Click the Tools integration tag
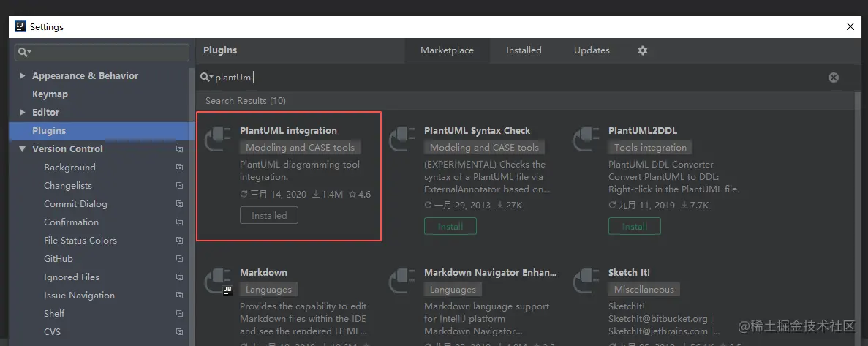This screenshot has height=346, width=868. tap(650, 148)
